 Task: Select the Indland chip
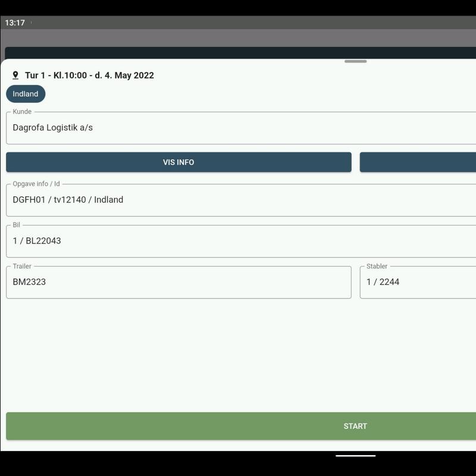(26, 94)
